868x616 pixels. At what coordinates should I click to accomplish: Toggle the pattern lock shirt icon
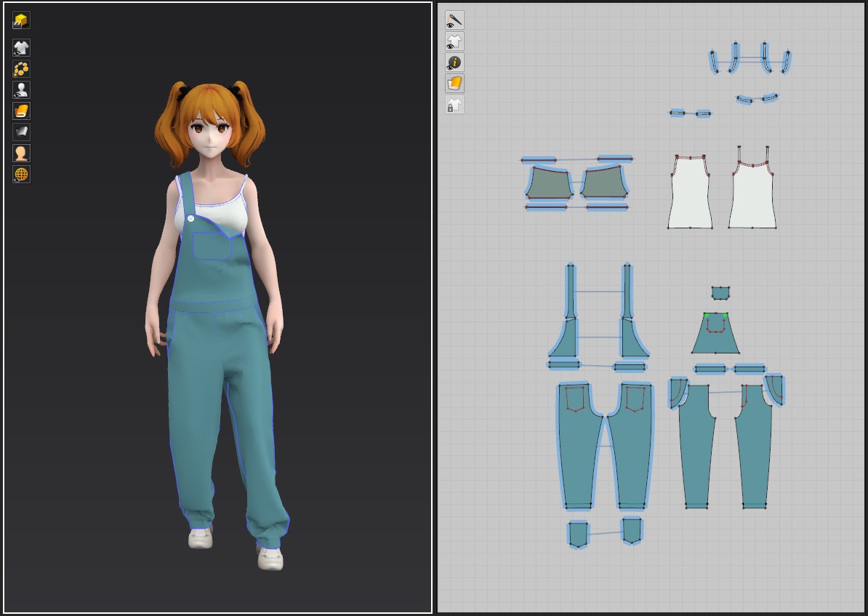click(454, 105)
